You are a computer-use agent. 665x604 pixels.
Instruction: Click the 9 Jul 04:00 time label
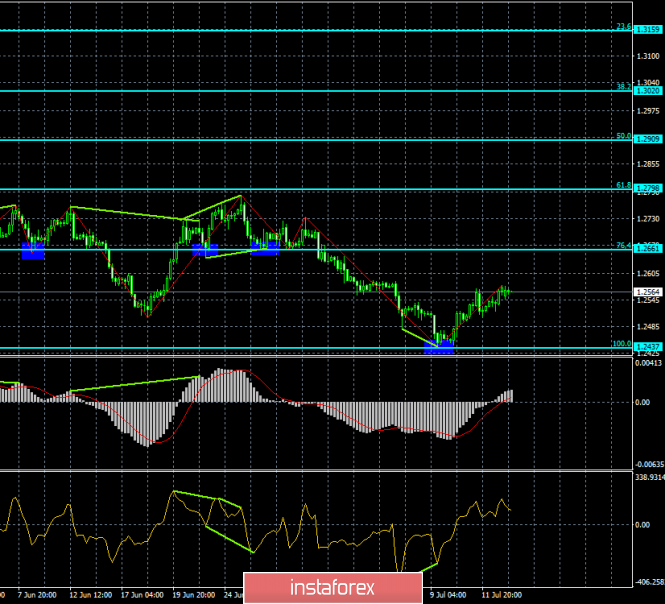coord(448,595)
